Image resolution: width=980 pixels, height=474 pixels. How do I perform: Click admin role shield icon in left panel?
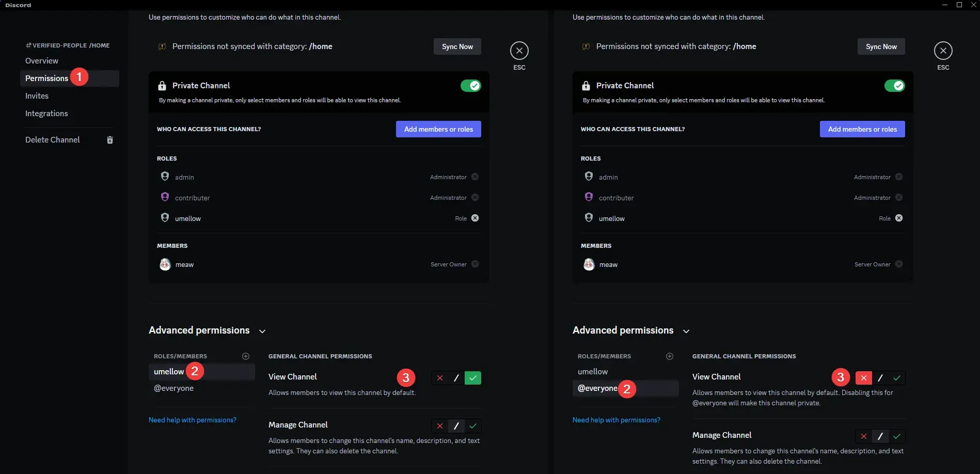165,176
